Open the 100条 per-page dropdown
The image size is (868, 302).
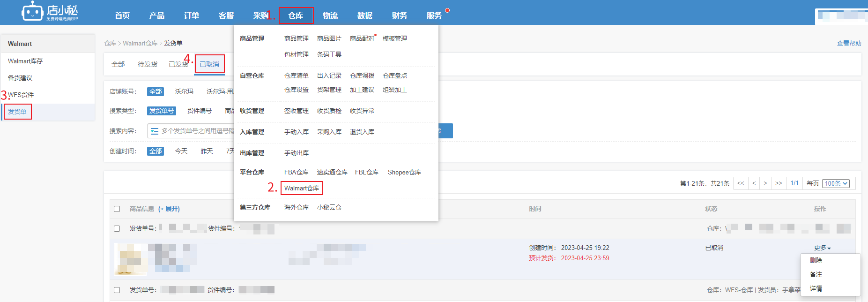[836, 183]
